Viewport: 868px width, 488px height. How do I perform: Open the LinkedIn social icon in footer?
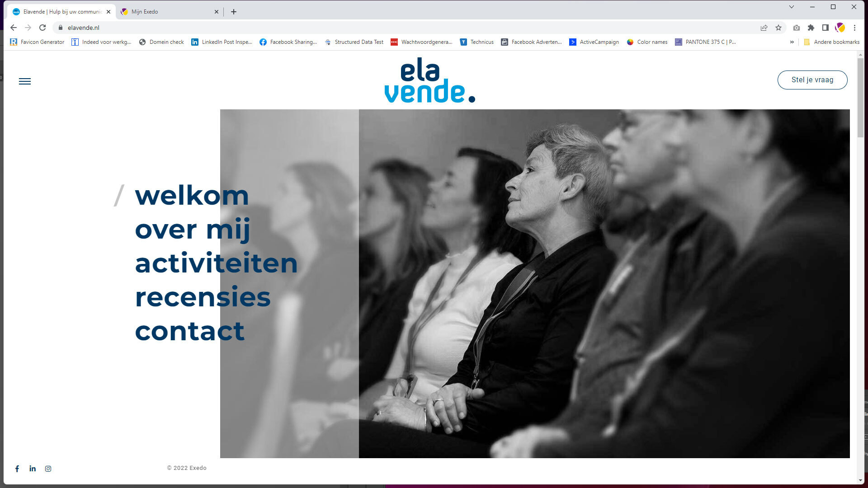33,469
